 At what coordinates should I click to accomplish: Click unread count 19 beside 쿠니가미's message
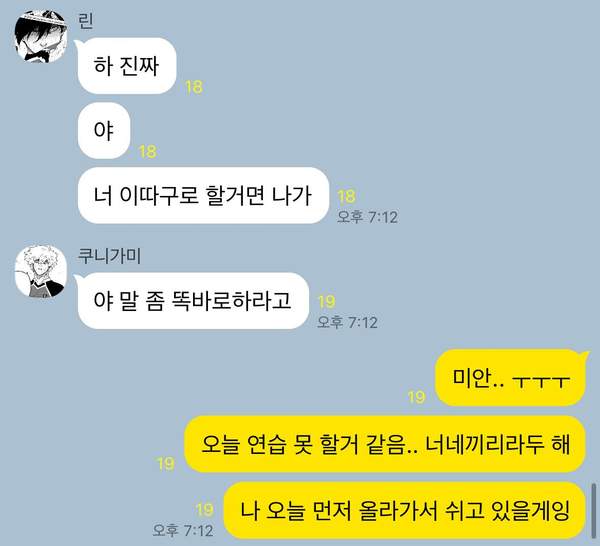[x=327, y=302]
